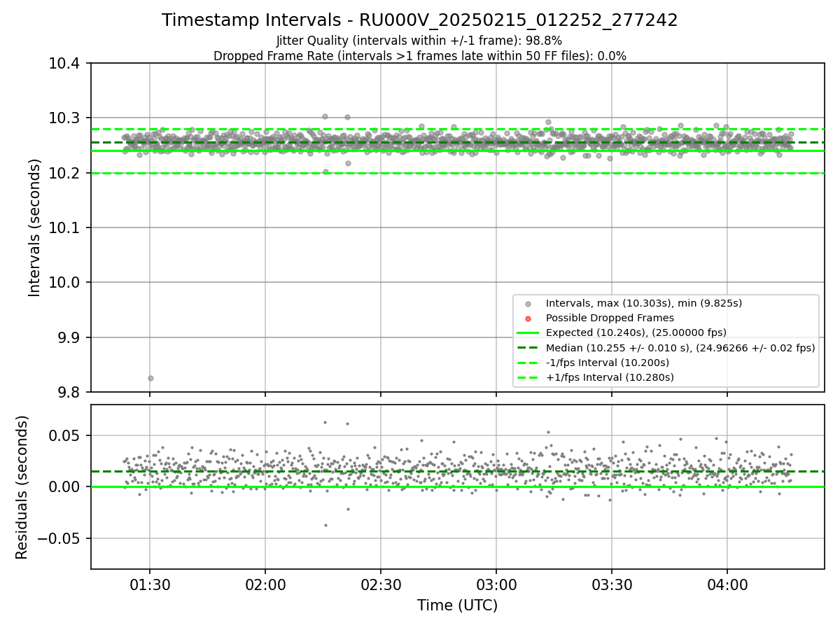Image resolution: width=840 pixels, height=630 pixels.
Task: Click the 'Median (10.255 +/- 0.010 s)' legend entry
Action: (680, 348)
